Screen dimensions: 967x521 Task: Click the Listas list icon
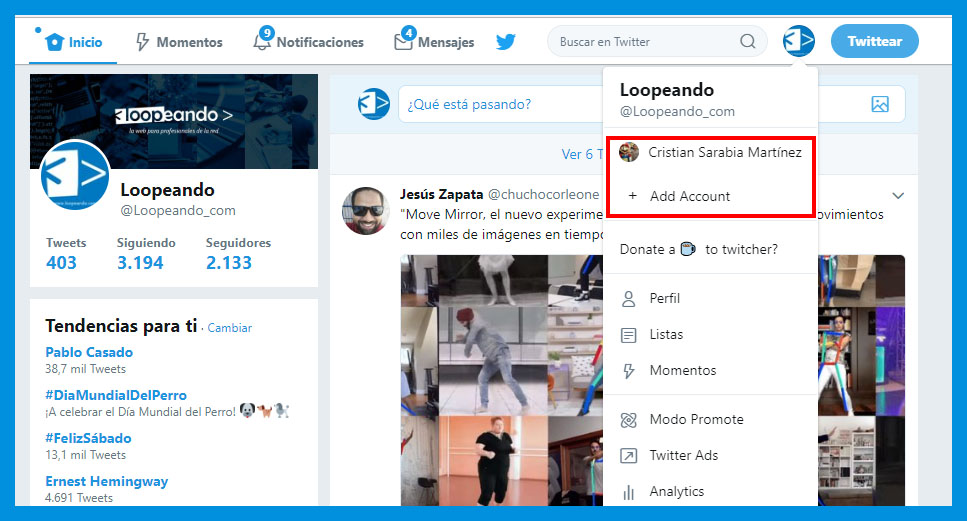click(628, 335)
